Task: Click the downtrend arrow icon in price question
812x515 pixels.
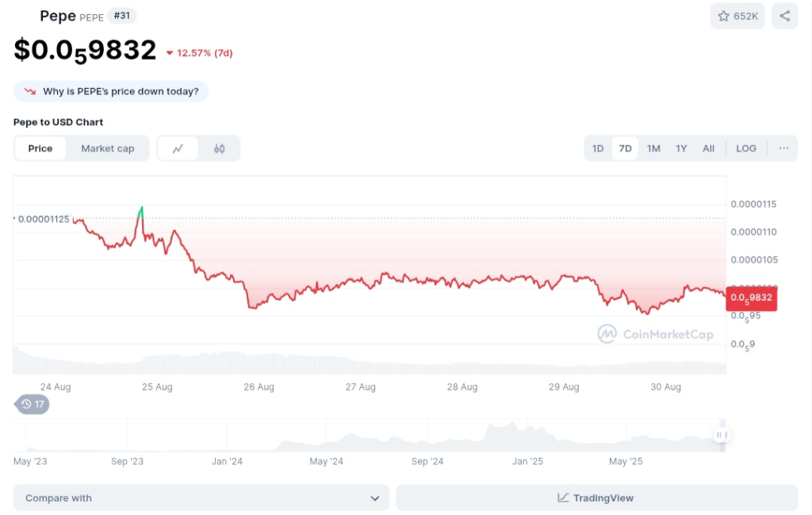Action: tap(30, 91)
